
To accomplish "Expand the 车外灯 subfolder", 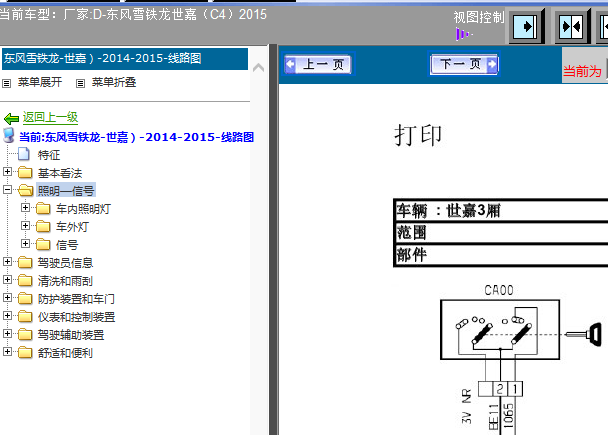I will (x=25, y=226).
